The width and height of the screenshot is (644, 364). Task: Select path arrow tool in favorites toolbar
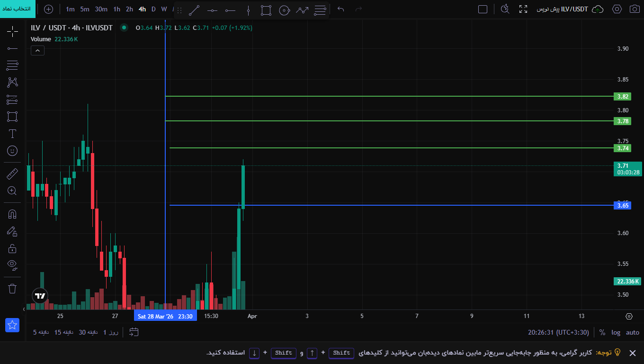(302, 10)
